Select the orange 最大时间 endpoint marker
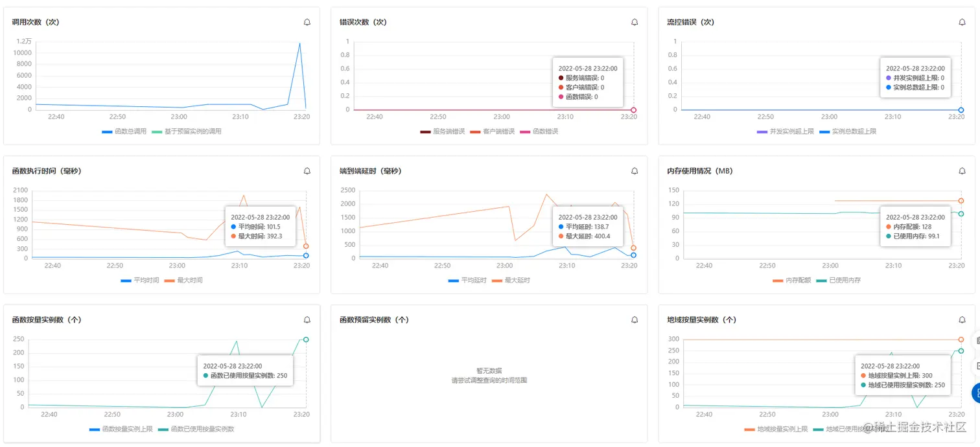980x447 pixels. (306, 246)
